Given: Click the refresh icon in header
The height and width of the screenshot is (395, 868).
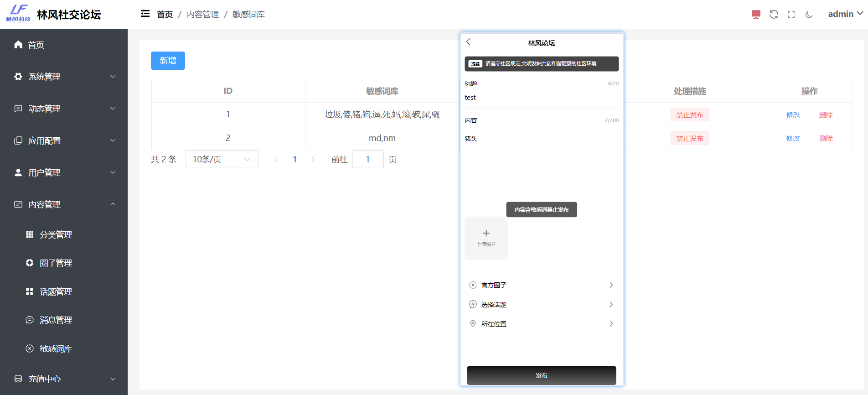Looking at the screenshot, I should click(x=774, y=14).
